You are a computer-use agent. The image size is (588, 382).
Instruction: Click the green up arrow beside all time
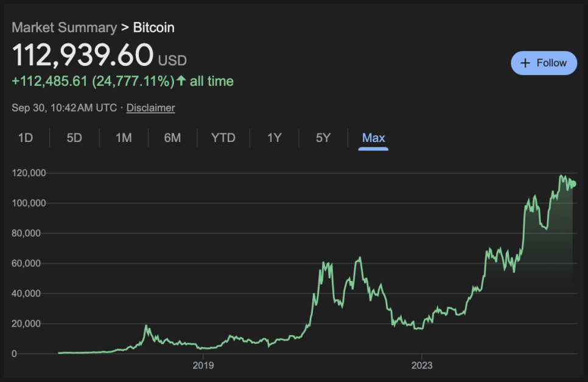tap(181, 80)
